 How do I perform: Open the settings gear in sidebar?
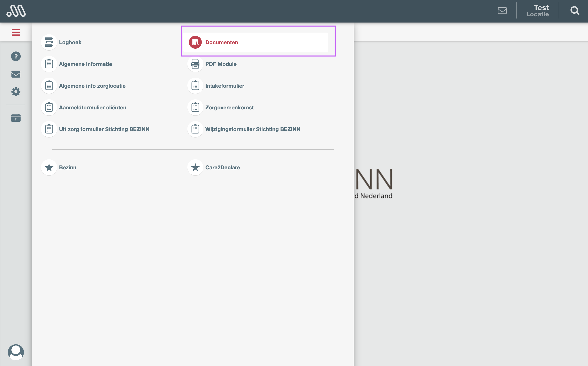(16, 92)
